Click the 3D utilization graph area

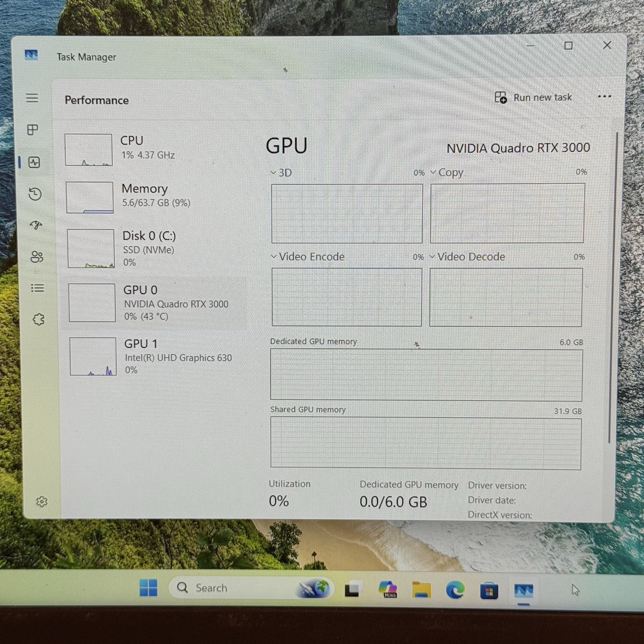click(x=347, y=214)
